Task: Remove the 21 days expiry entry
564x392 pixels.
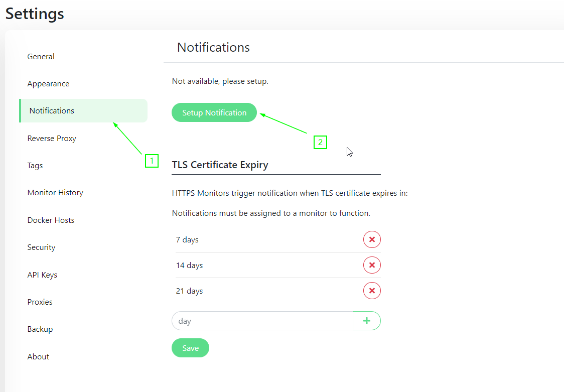Action: click(x=372, y=291)
